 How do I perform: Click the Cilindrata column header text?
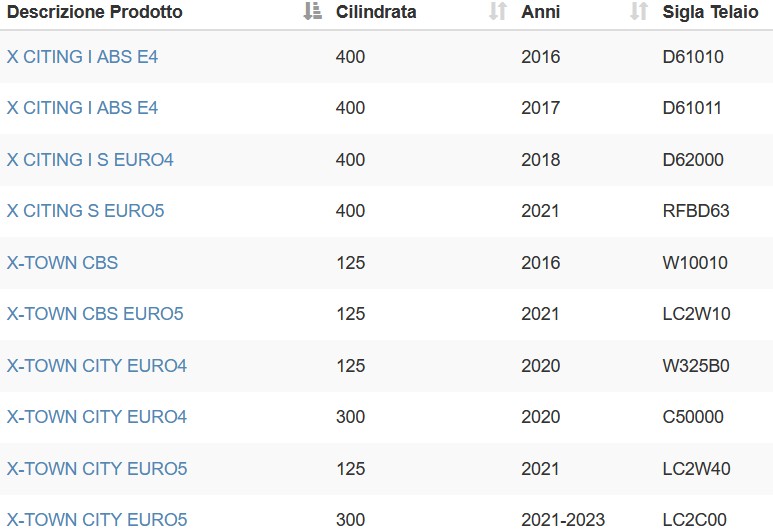376,12
